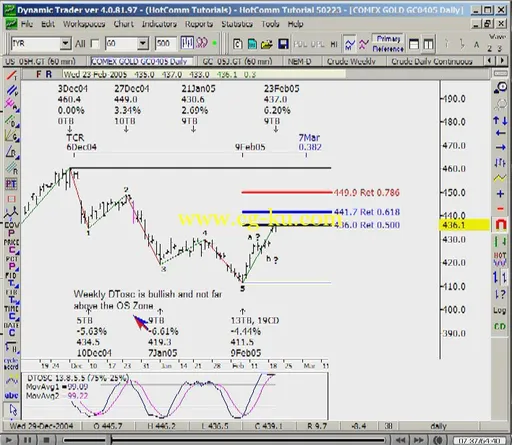
Task: Open the Statistics menu
Action: click(x=237, y=24)
